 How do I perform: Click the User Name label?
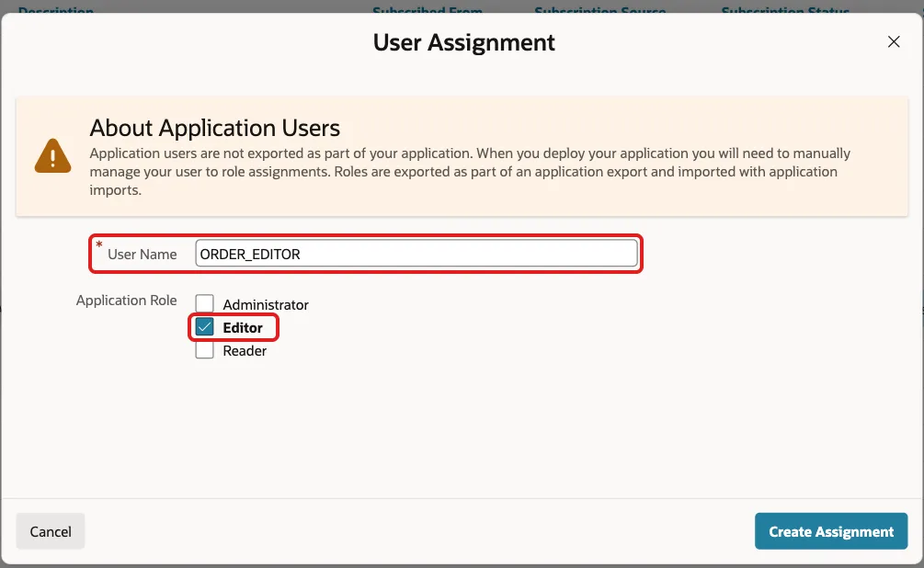142,254
